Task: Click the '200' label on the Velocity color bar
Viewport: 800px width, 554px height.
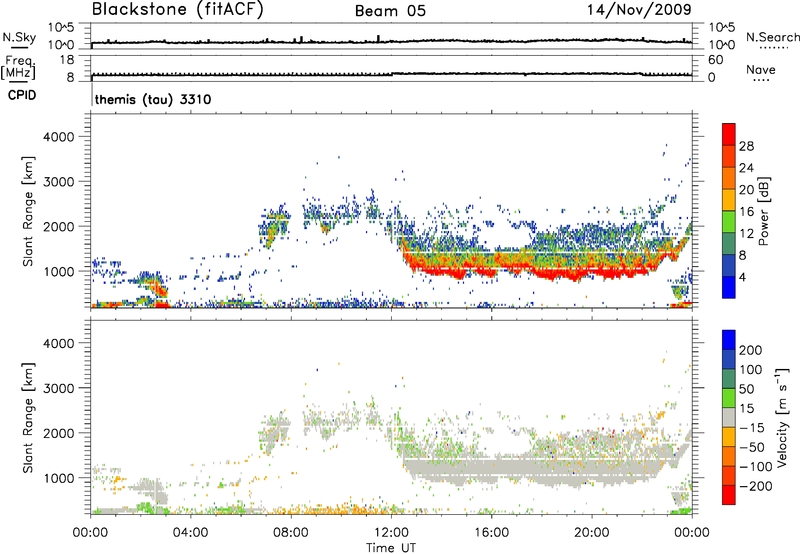Action: tap(751, 350)
